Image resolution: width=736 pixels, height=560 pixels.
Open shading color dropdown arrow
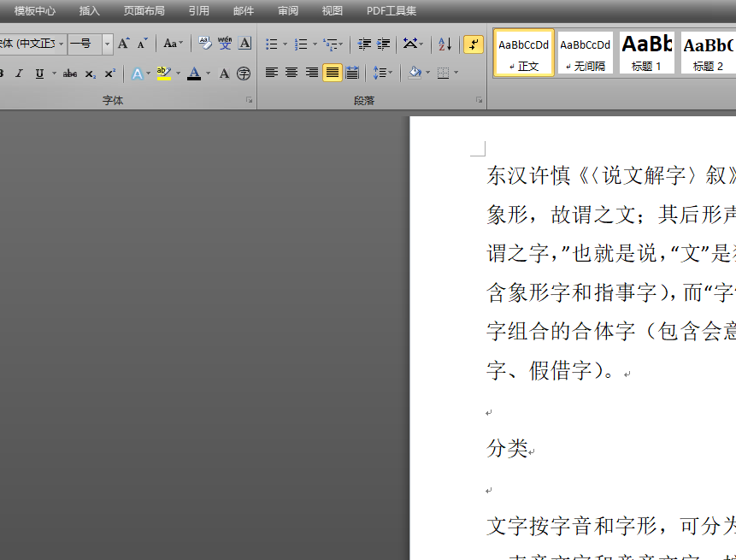(427, 73)
